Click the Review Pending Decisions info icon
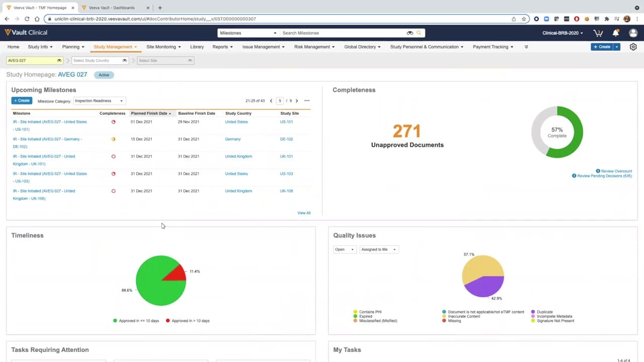The height and width of the screenshot is (362, 644). pyautogui.click(x=574, y=176)
